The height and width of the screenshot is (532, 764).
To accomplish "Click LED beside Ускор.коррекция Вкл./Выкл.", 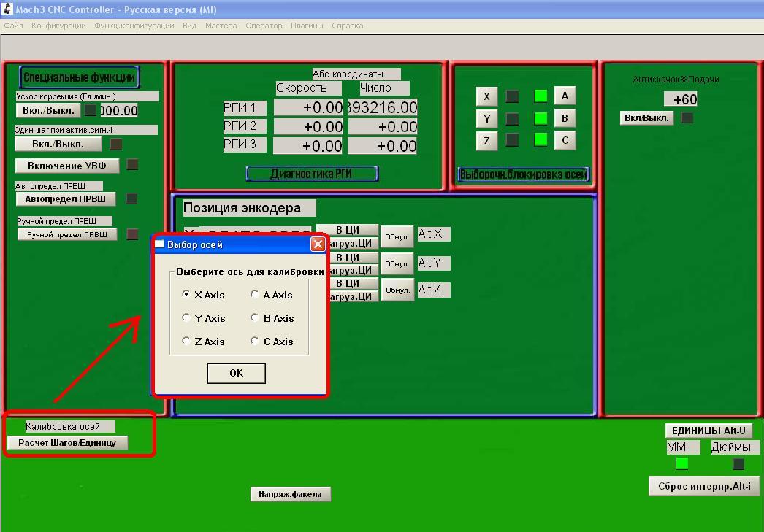I will (91, 110).
